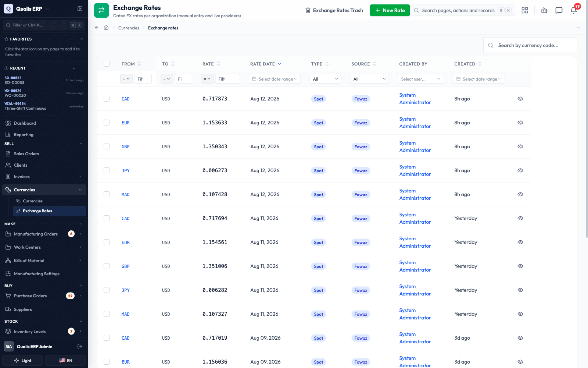Click the home breadcrumb icon

click(x=106, y=28)
